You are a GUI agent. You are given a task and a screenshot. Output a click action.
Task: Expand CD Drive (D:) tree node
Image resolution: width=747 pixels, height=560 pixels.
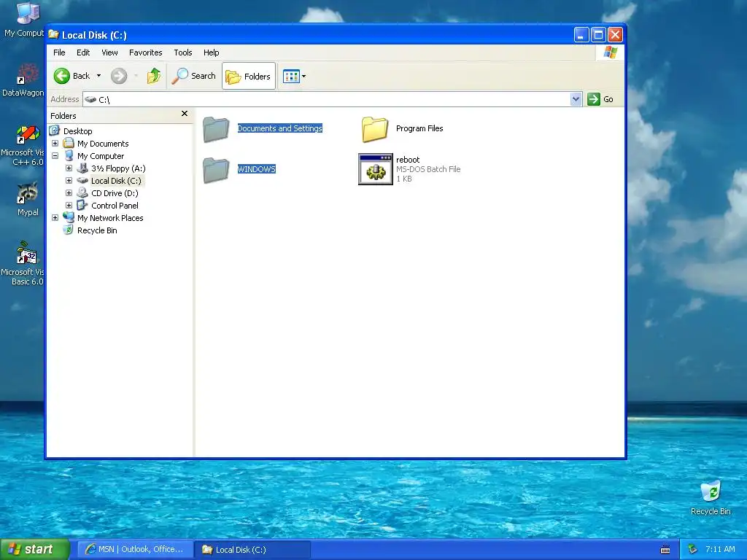69,192
